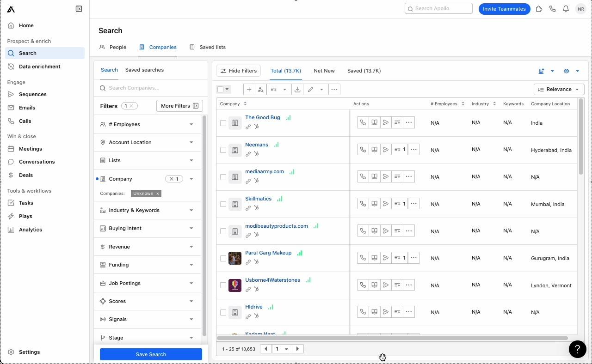Open the Parul Garg Makeup company link
592x364 pixels.
[268, 253]
